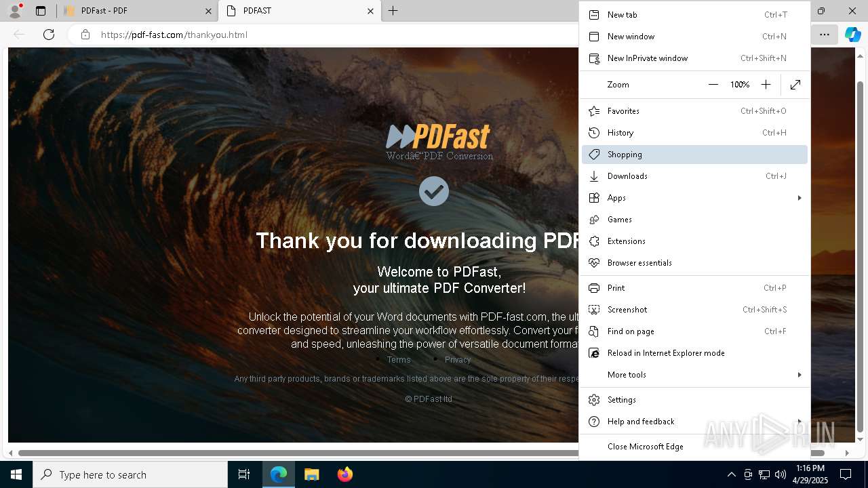Select Find on page
The width and height of the screenshot is (868, 488).
pyautogui.click(x=694, y=331)
